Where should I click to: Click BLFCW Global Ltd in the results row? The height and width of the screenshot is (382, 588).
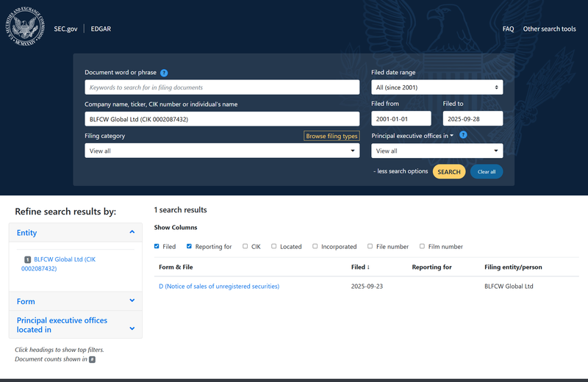tap(509, 286)
